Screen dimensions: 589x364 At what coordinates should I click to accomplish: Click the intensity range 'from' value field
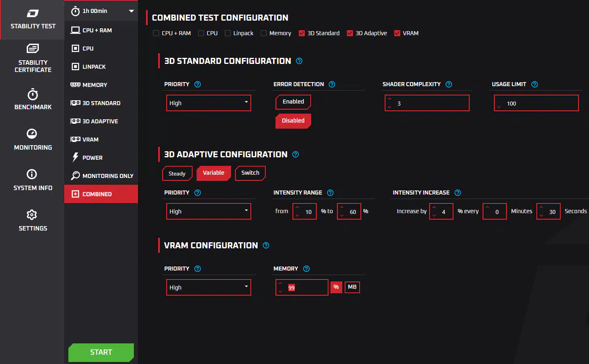(x=305, y=212)
